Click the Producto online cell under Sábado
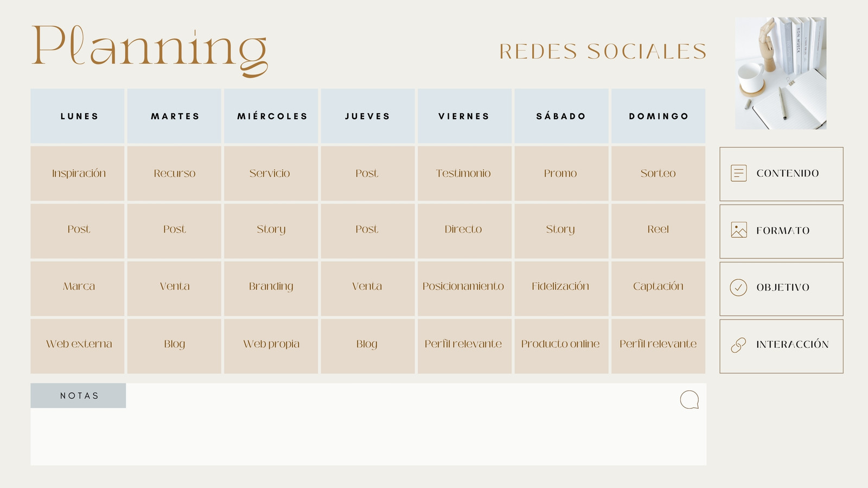Image resolution: width=868 pixels, height=488 pixels. 561,344
